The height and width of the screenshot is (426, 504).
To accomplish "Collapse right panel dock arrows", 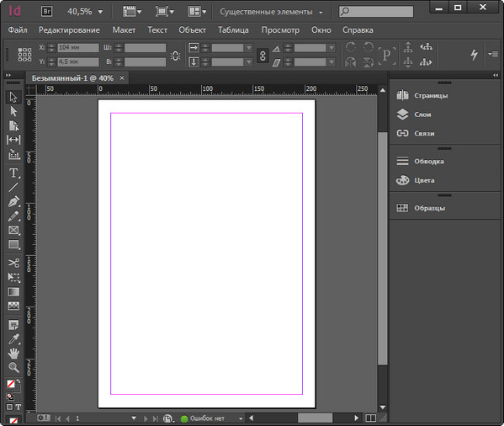I will click(496, 75).
